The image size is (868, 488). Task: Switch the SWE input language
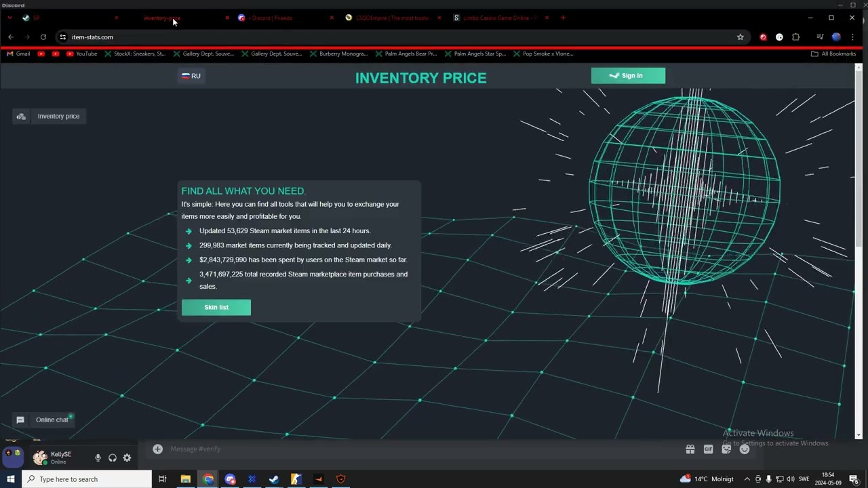tap(804, 479)
